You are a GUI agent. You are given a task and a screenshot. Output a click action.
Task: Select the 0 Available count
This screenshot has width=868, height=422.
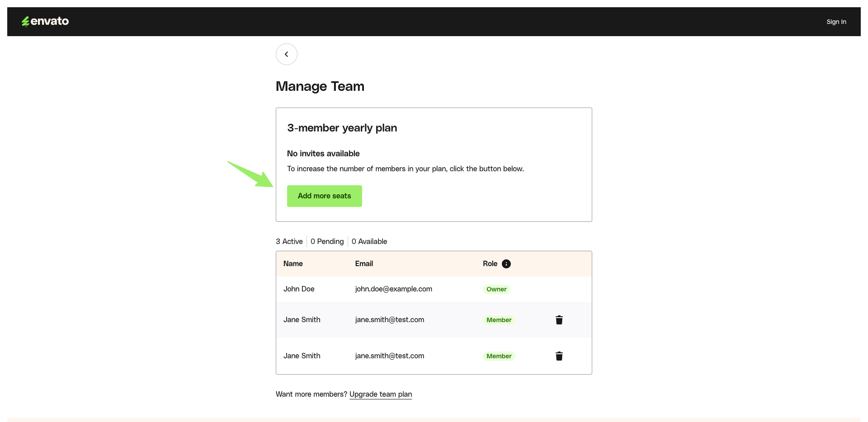369,241
